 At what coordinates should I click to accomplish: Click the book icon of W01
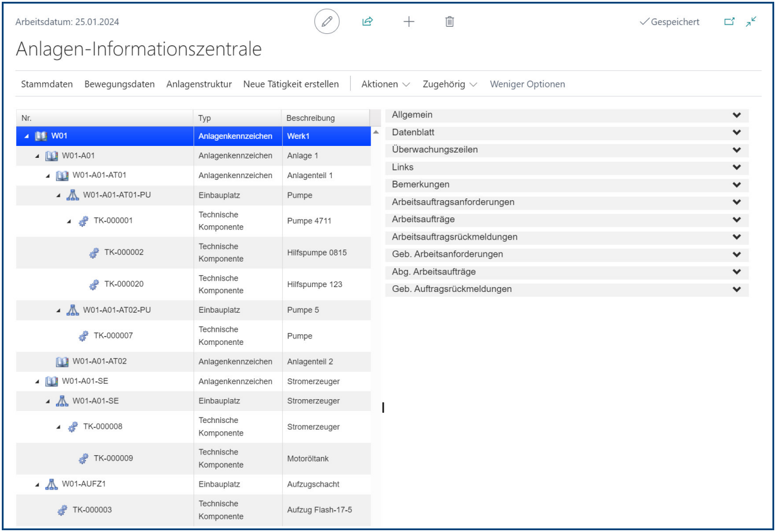42,136
